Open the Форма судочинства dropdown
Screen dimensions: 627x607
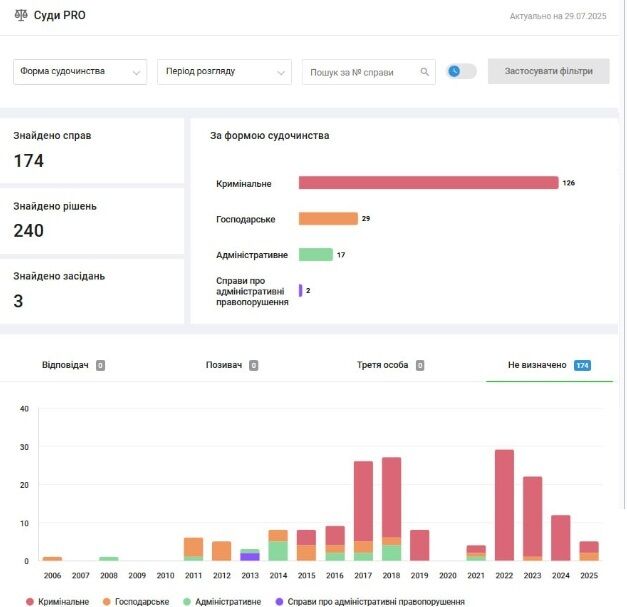pyautogui.click(x=80, y=72)
